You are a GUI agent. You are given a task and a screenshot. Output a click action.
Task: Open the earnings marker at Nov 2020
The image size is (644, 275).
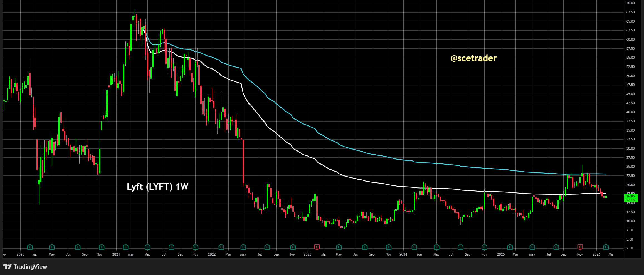[102, 247]
